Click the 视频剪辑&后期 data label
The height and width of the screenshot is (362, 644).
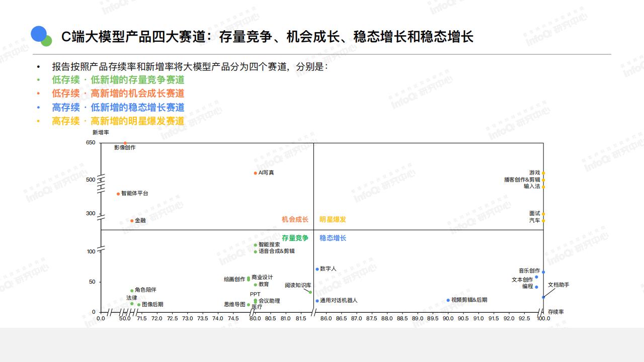click(x=469, y=300)
